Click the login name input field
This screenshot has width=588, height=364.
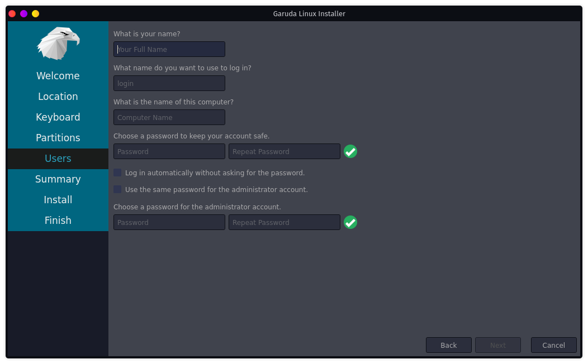click(x=169, y=83)
